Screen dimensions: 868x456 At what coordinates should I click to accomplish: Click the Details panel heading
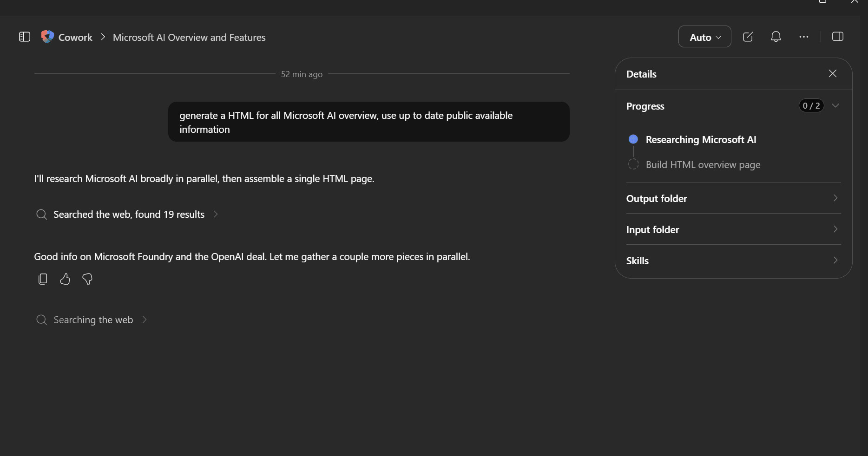coord(641,74)
